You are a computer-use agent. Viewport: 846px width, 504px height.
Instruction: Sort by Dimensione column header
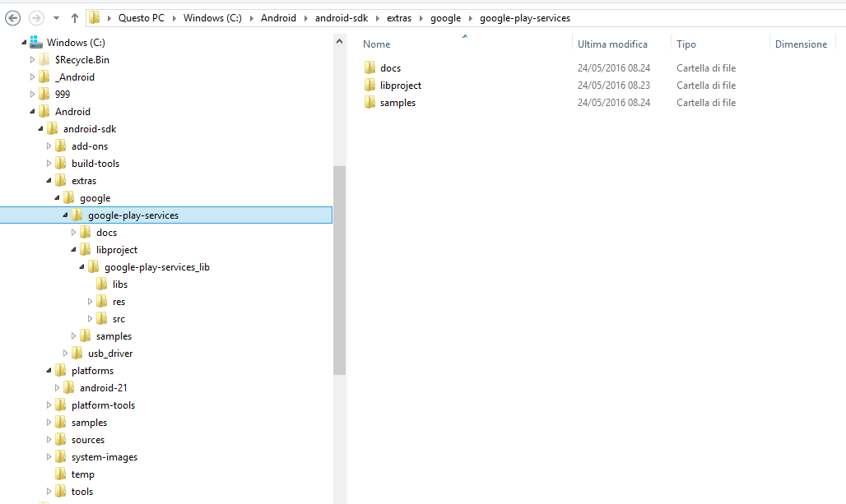pos(802,44)
